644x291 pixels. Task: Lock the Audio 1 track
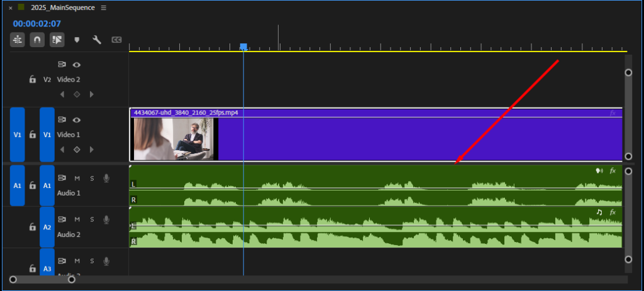tap(33, 185)
